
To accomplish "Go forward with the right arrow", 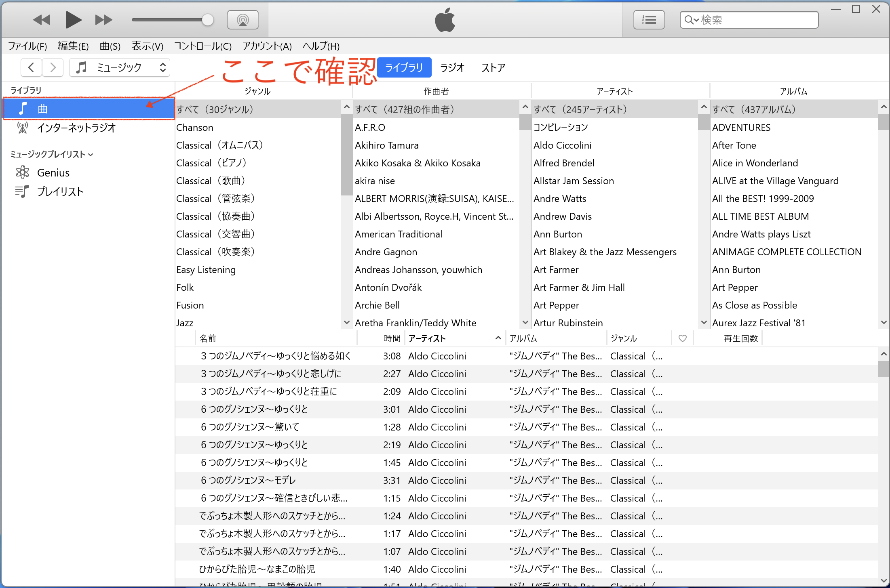I will [53, 67].
